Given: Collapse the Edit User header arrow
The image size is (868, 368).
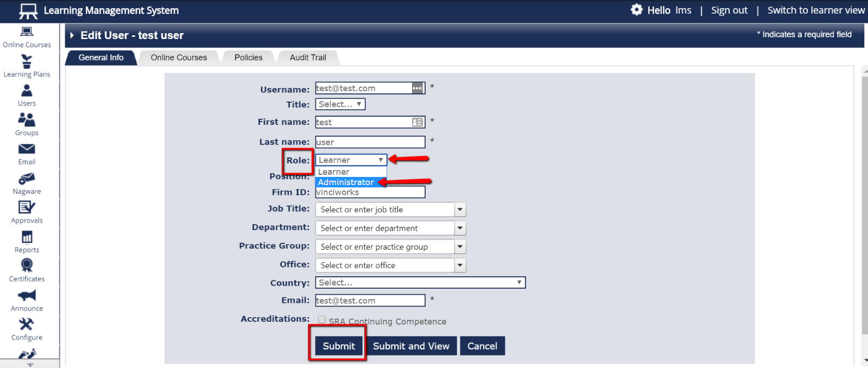Looking at the screenshot, I should click(x=72, y=35).
